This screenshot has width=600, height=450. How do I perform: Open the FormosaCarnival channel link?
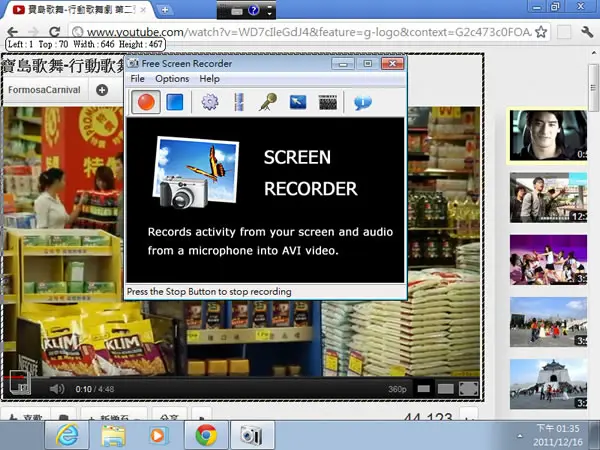tap(44, 90)
